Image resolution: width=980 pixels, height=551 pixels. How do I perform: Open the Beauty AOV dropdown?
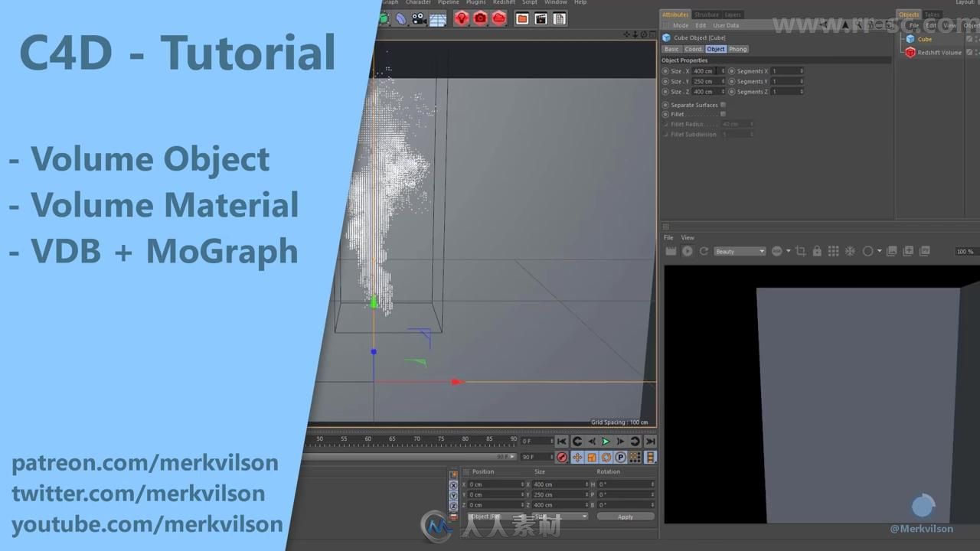(740, 251)
